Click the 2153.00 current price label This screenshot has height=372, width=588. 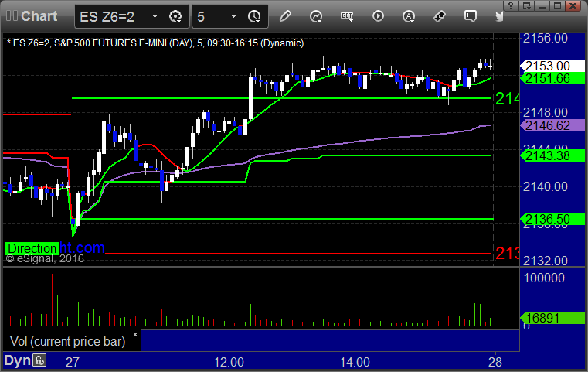point(552,66)
